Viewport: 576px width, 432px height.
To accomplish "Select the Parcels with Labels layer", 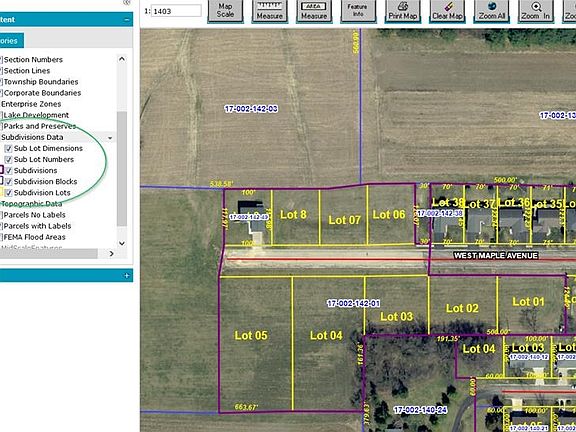I will [37, 226].
